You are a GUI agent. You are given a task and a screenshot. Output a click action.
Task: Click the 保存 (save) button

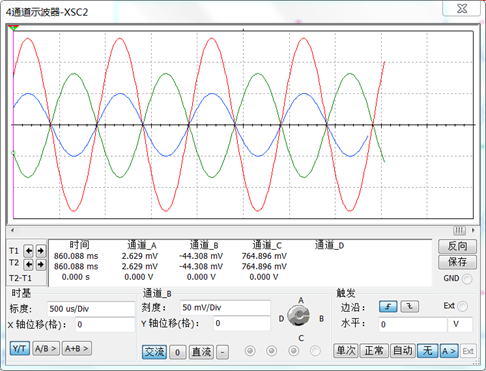point(457,262)
